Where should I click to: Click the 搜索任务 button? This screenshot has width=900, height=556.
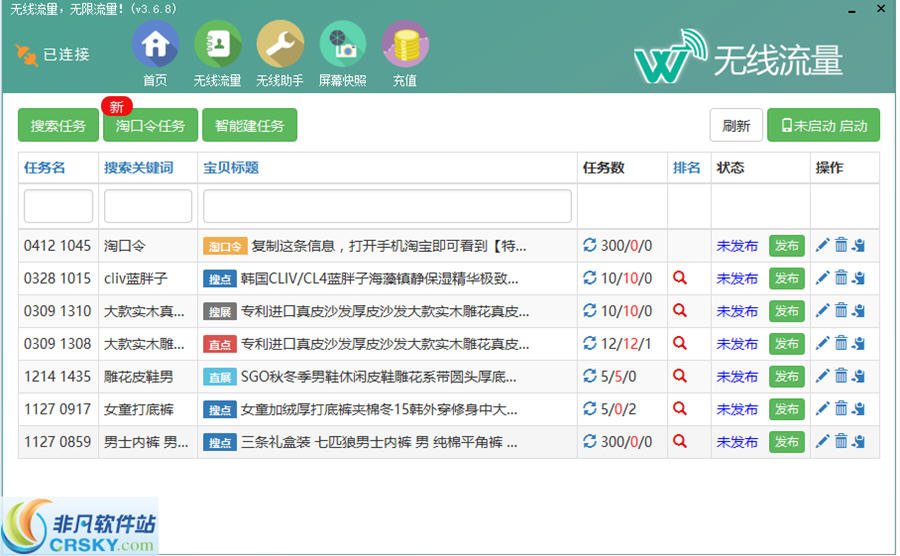(58, 125)
